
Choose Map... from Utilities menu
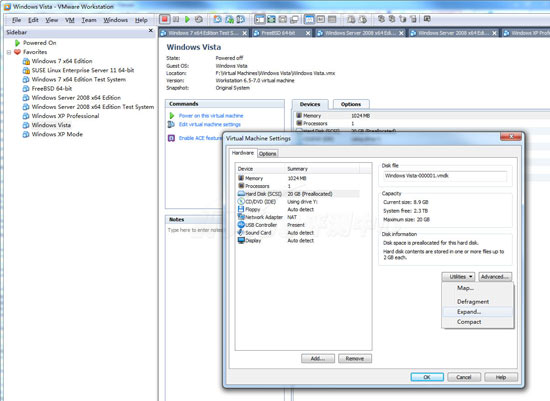pos(477,288)
